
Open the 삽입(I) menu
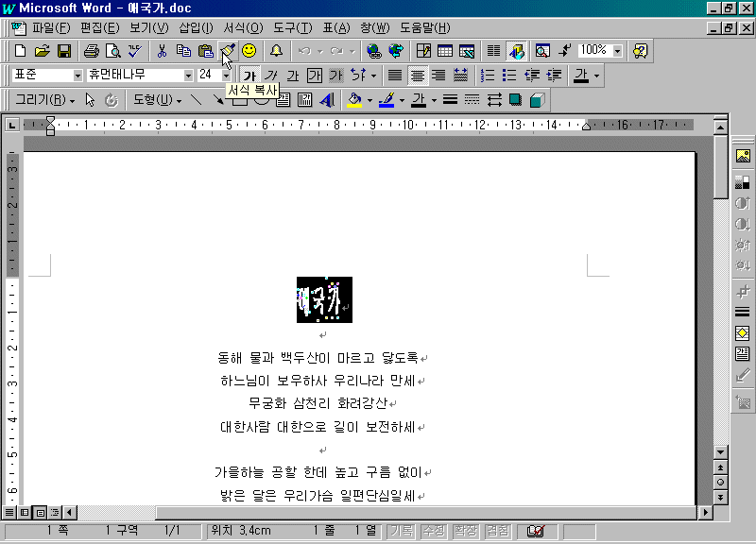pyautogui.click(x=196, y=28)
